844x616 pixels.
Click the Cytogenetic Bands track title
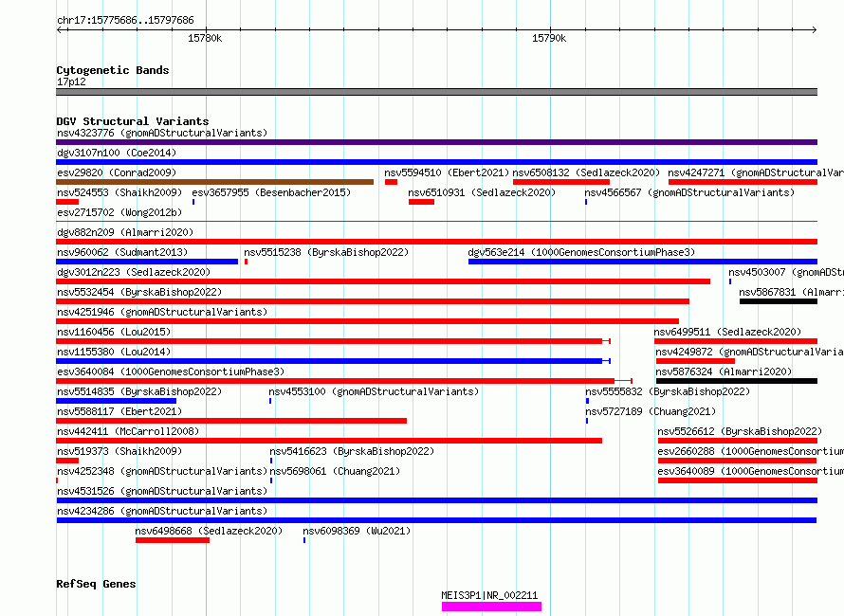[113, 70]
